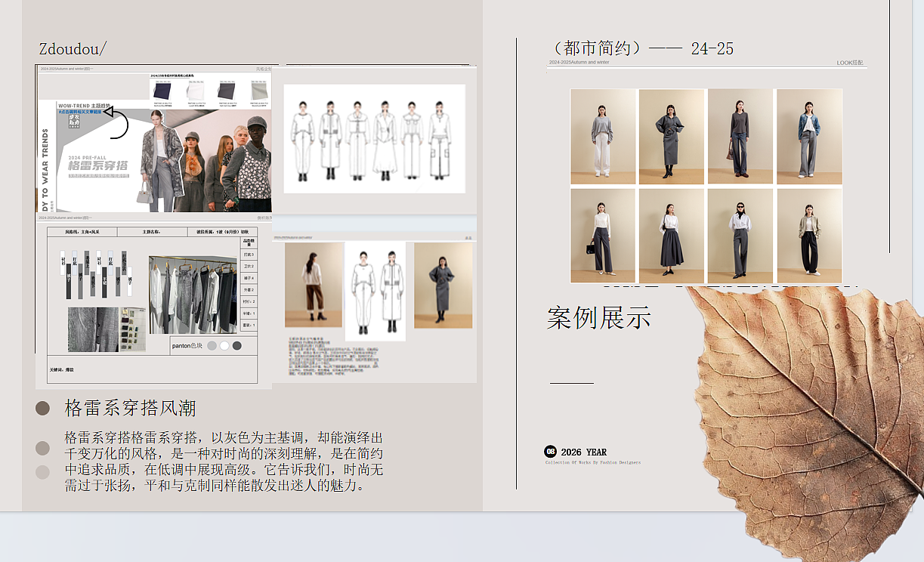This screenshot has height=562, width=924.
Task: Click the curved arrow icon near WOW-TREND
Action: tap(115, 123)
